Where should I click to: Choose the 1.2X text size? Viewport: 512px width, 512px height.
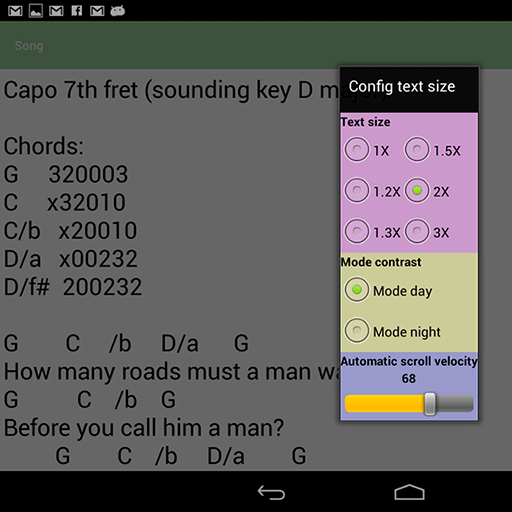372,191
